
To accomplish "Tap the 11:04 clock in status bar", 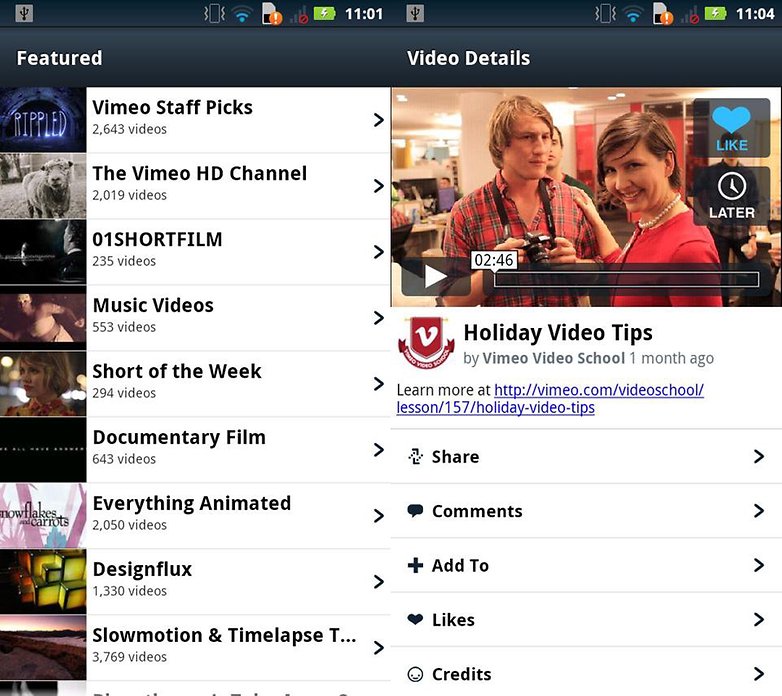I will 755,13.
